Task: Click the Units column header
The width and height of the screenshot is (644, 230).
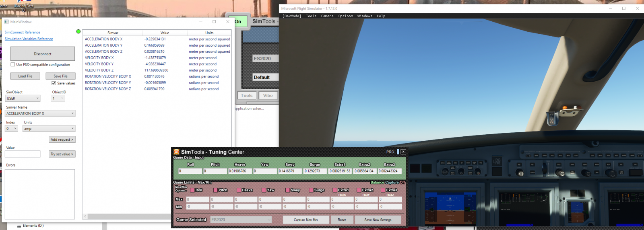Action: pyautogui.click(x=209, y=33)
